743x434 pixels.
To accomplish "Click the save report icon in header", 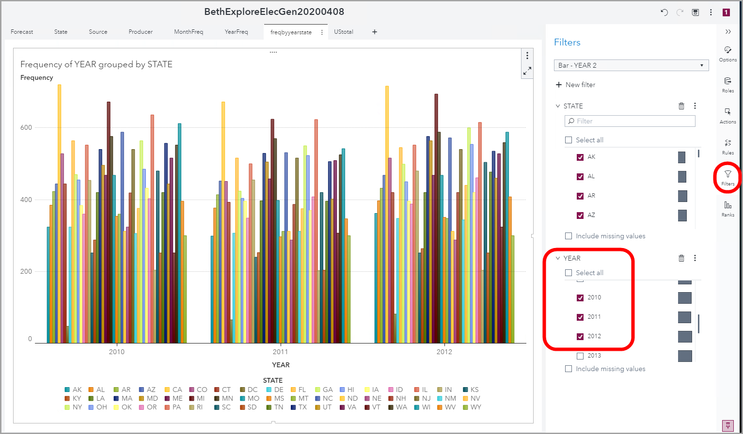I will click(x=696, y=12).
